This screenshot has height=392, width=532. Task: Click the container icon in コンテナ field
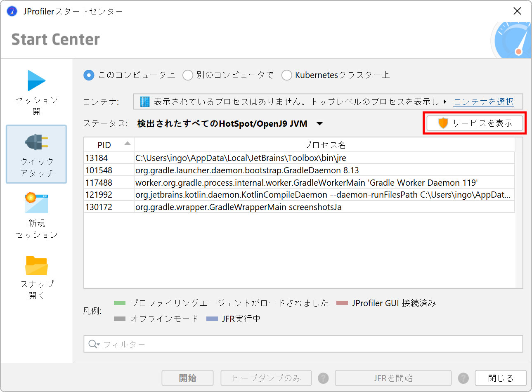coord(145,102)
